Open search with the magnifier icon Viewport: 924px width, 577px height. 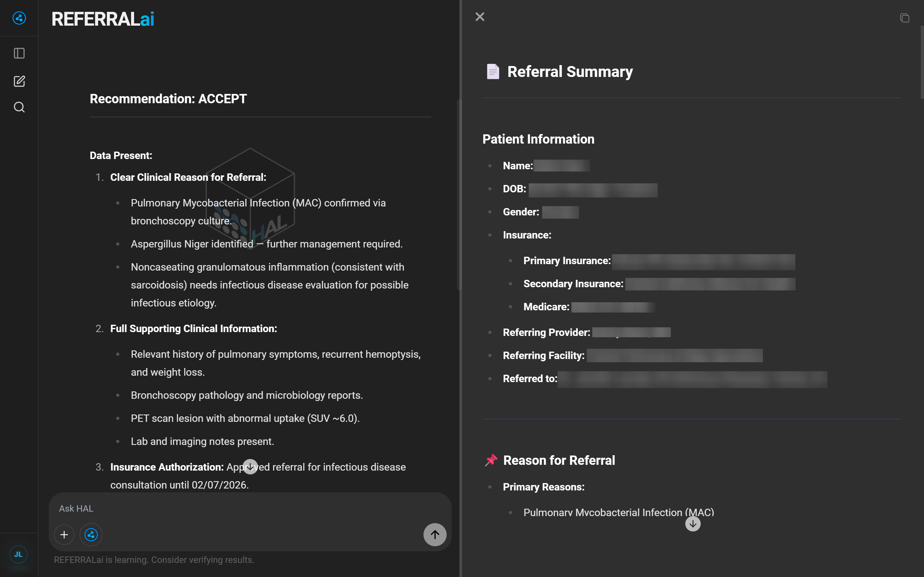[19, 107]
